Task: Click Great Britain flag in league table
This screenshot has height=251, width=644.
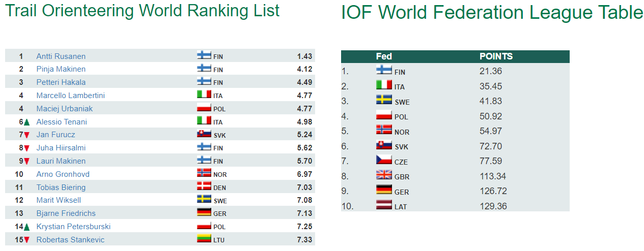Action: [x=383, y=175]
